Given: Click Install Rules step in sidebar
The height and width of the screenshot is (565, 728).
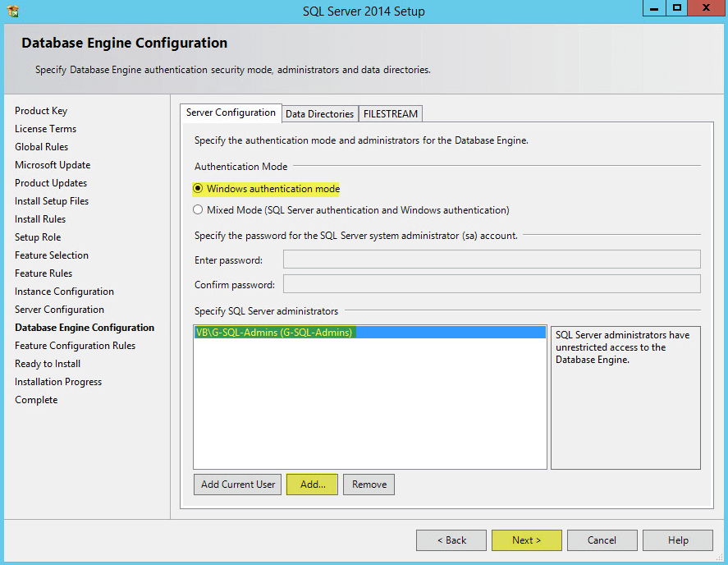Looking at the screenshot, I should [40, 219].
